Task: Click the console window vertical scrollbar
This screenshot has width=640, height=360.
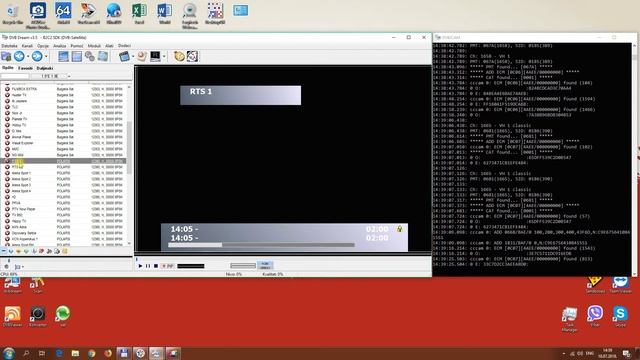Action: [634, 159]
